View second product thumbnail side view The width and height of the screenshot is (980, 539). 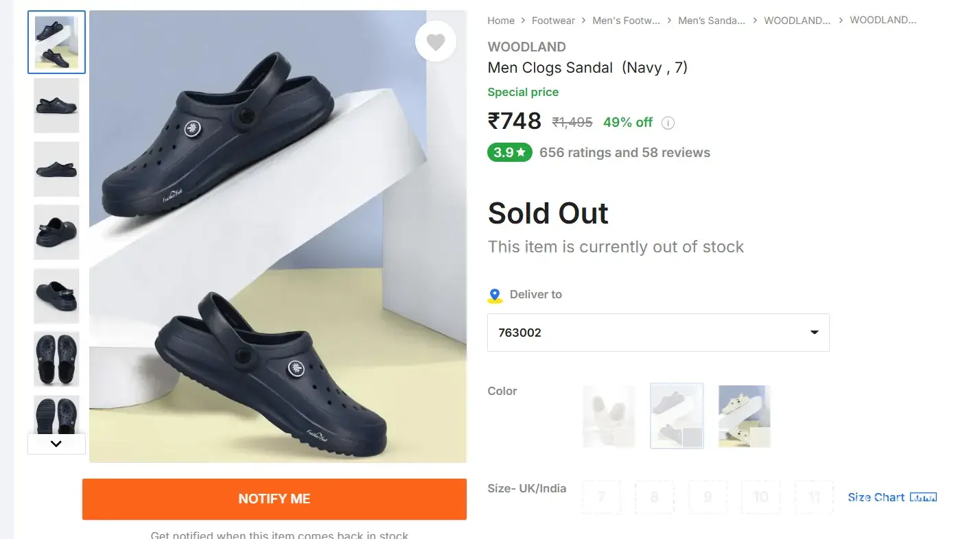pyautogui.click(x=56, y=106)
